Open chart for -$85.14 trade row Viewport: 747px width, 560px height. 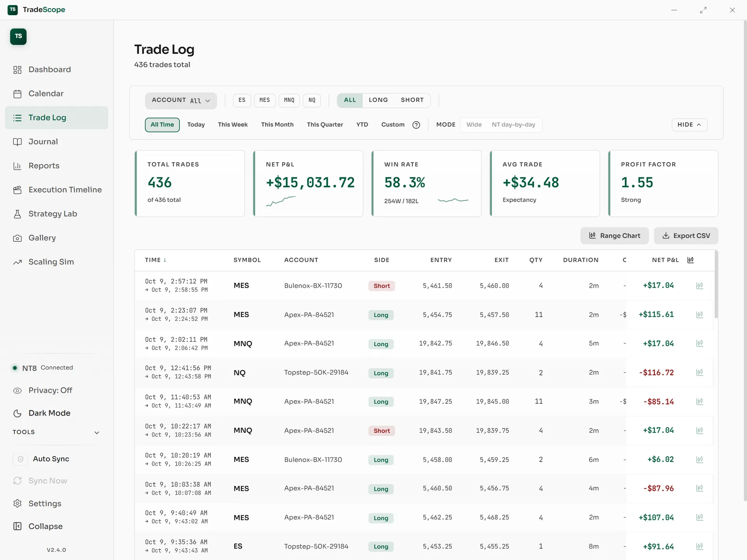[x=700, y=402]
